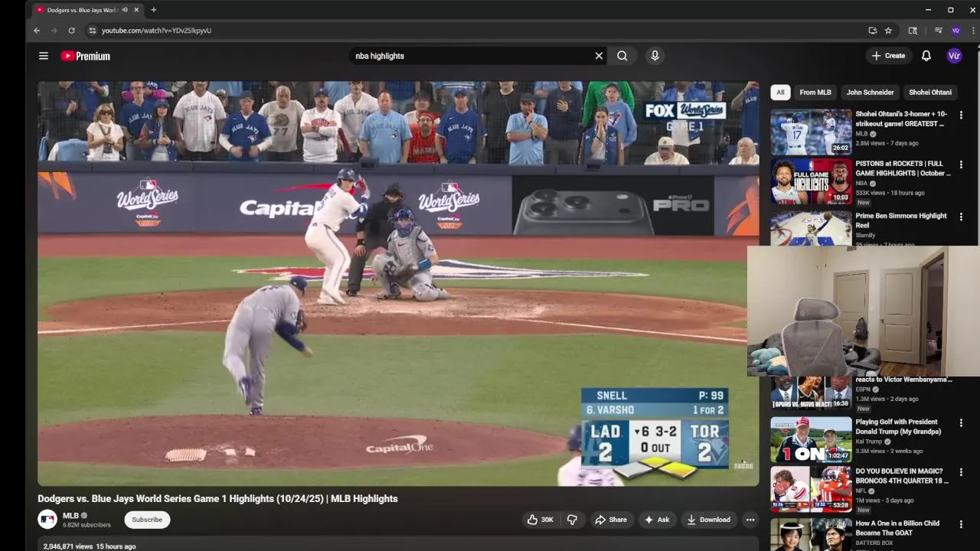Open Shohei Ohtani 3-homer video thumbnail
Viewport: 980px width, 551px height.
[x=811, y=132]
